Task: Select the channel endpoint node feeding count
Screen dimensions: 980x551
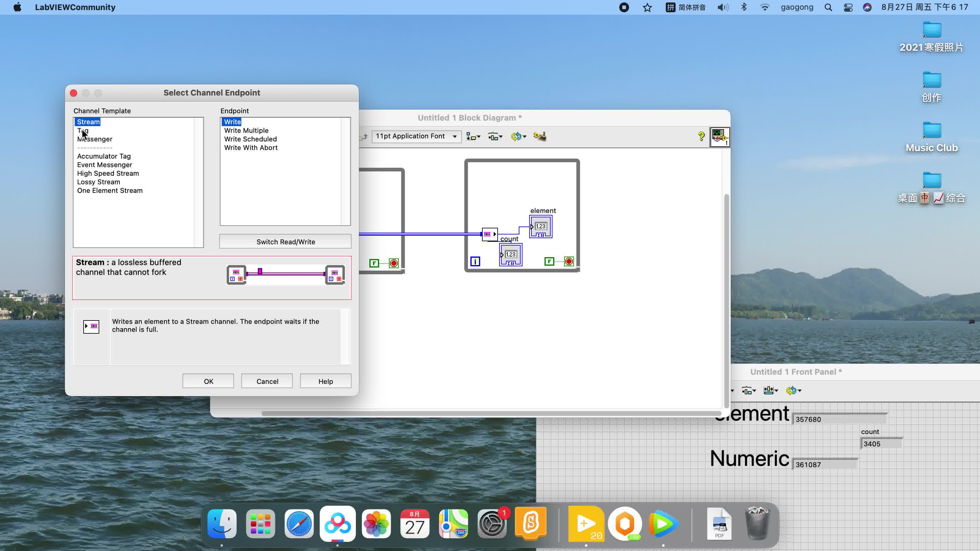Action: [x=489, y=234]
